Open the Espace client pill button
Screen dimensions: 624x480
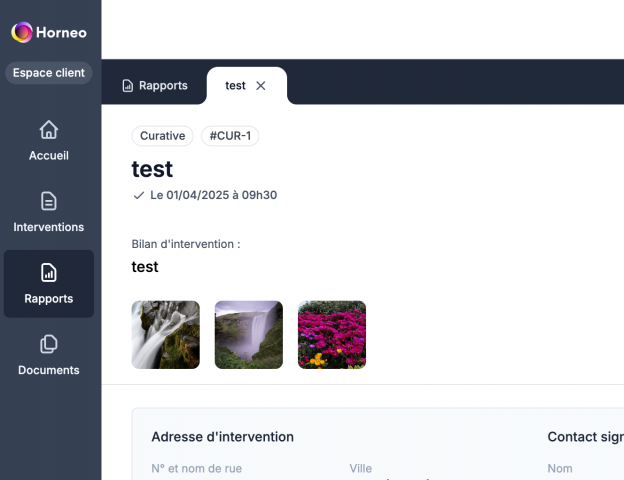49,73
